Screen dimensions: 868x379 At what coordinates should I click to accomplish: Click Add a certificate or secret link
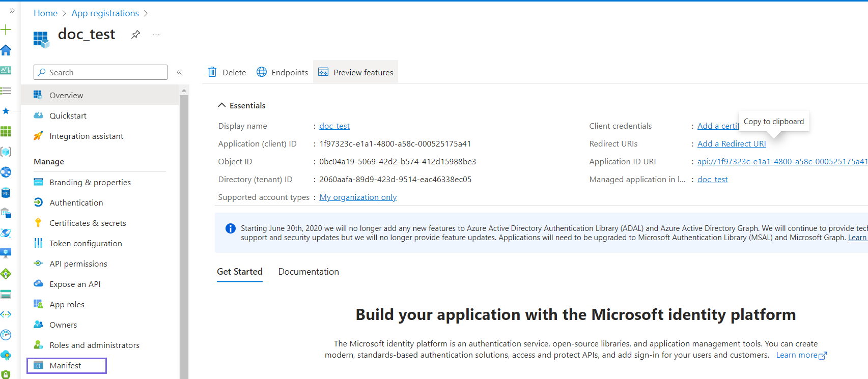coord(718,126)
